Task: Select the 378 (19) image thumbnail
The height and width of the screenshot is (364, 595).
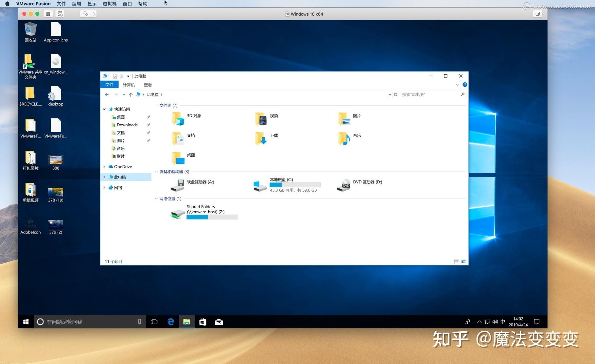Action: pos(56,195)
